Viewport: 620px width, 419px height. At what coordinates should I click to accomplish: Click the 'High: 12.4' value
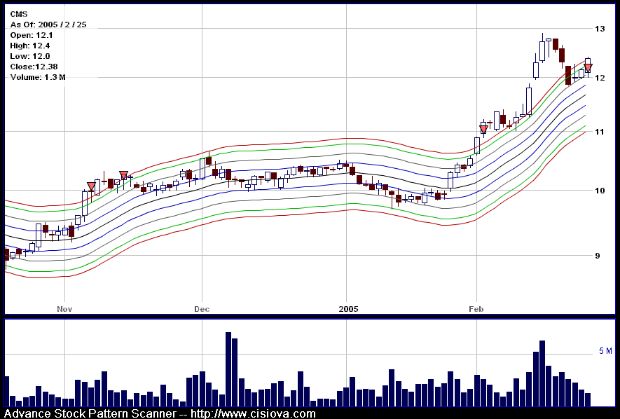pos(32,46)
